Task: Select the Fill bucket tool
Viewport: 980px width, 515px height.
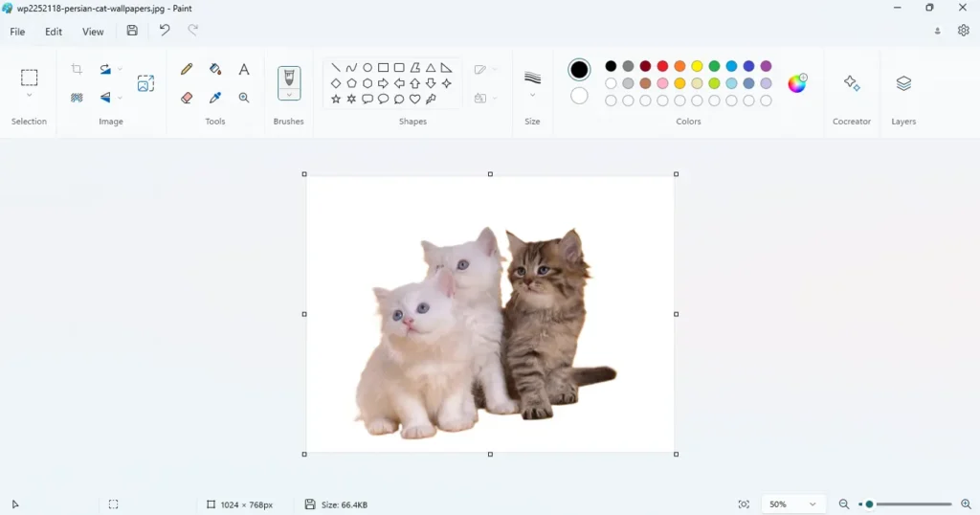Action: pos(215,69)
